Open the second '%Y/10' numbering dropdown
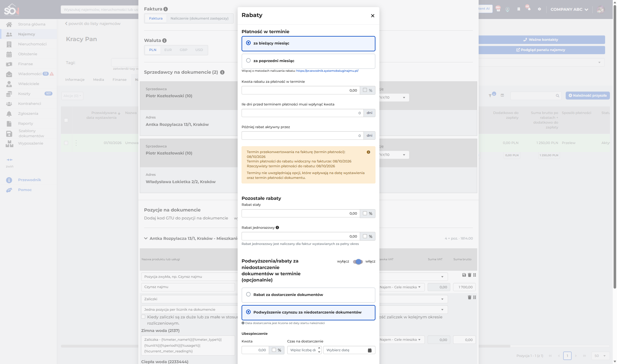Image resolution: width=617 pixels, height=364 pixels. click(394, 155)
